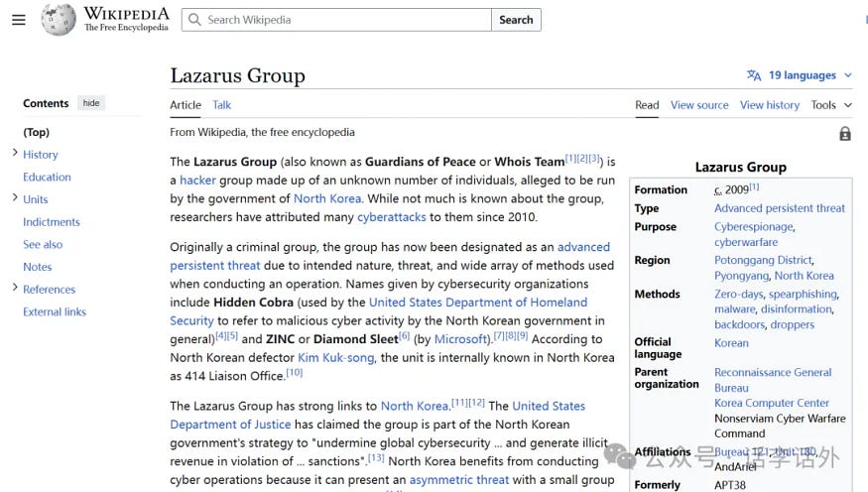Open United States Department of Homeland link
The height and width of the screenshot is (492, 868).
tap(478, 303)
